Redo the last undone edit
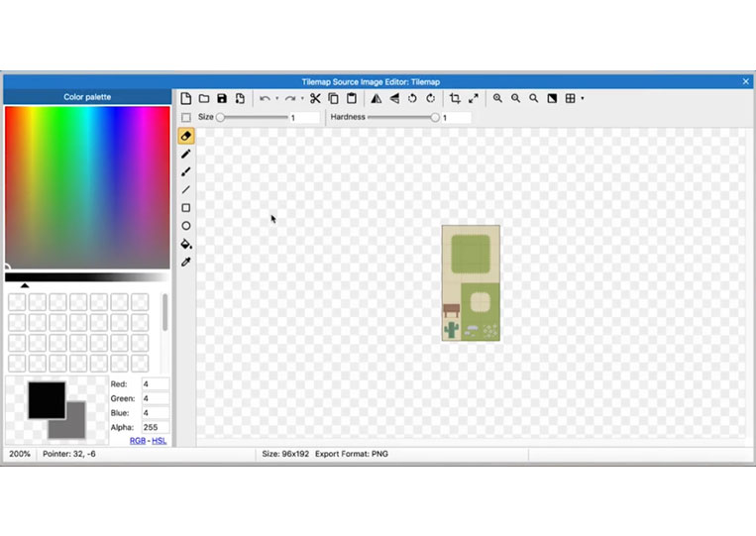This screenshot has height=536, width=756. tap(289, 99)
